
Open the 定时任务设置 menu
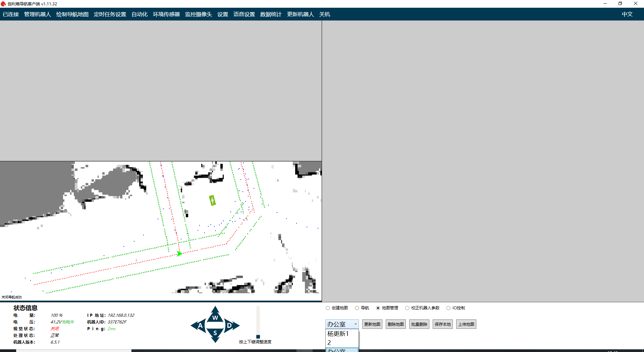(110, 14)
